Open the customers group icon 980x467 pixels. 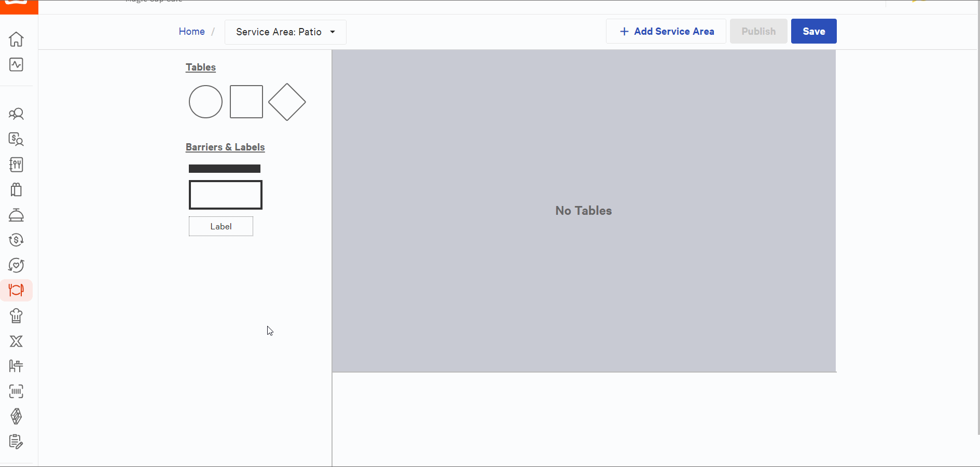point(16,114)
